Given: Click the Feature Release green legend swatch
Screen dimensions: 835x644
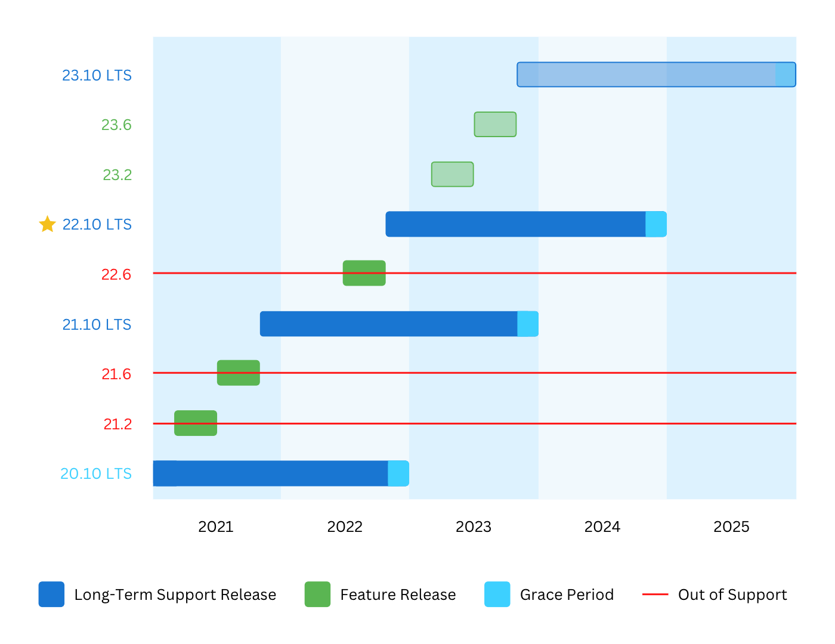Looking at the screenshot, I should [317, 595].
